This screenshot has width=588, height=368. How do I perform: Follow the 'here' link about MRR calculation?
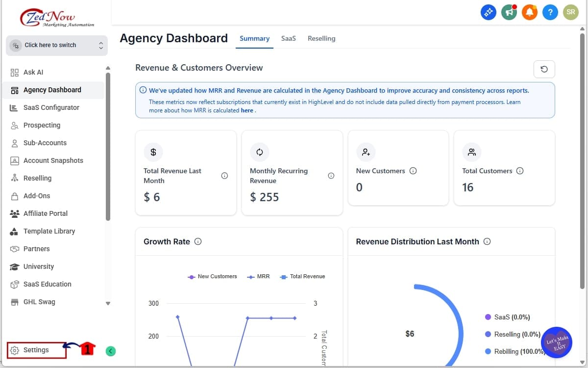(245, 110)
